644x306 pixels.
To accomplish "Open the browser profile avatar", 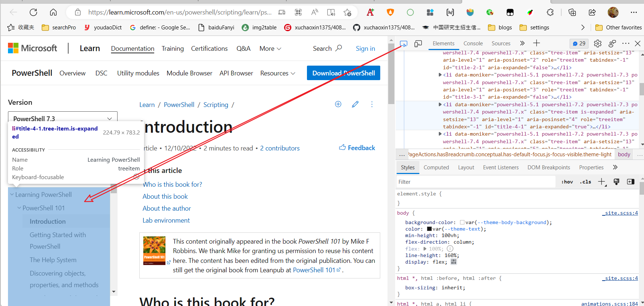I will (613, 12).
